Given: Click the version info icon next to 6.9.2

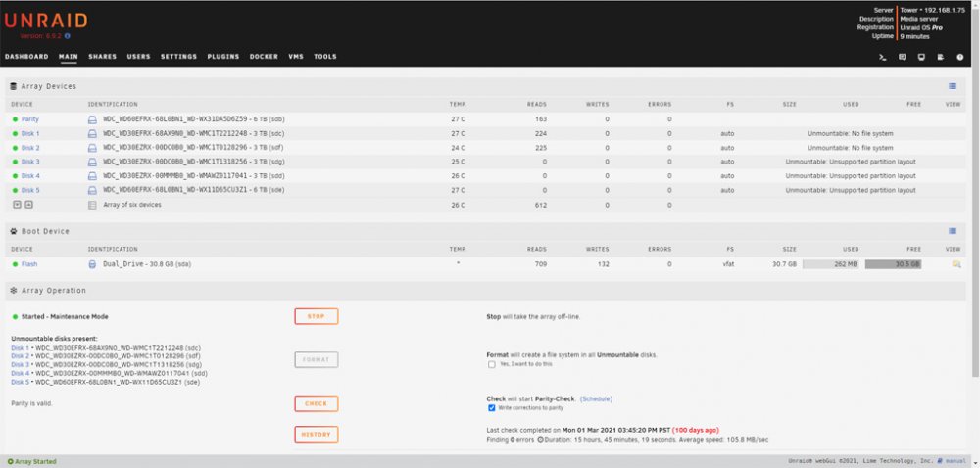Looking at the screenshot, I should coord(67,36).
